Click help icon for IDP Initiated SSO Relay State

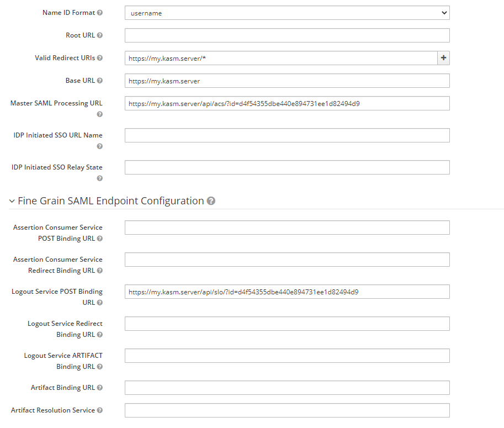point(99,178)
